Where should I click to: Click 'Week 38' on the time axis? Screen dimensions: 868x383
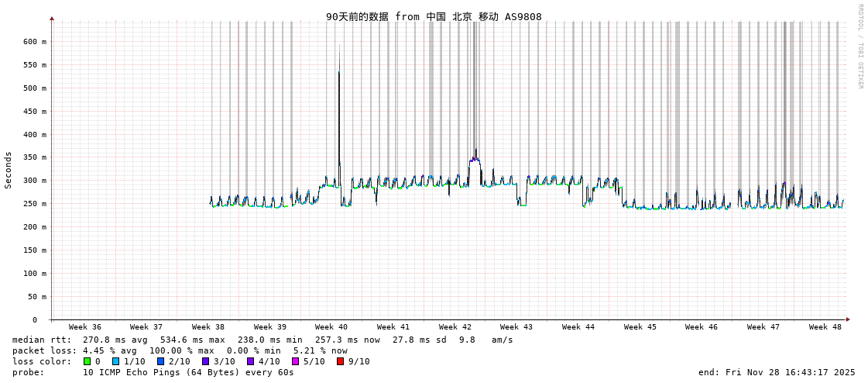click(208, 327)
